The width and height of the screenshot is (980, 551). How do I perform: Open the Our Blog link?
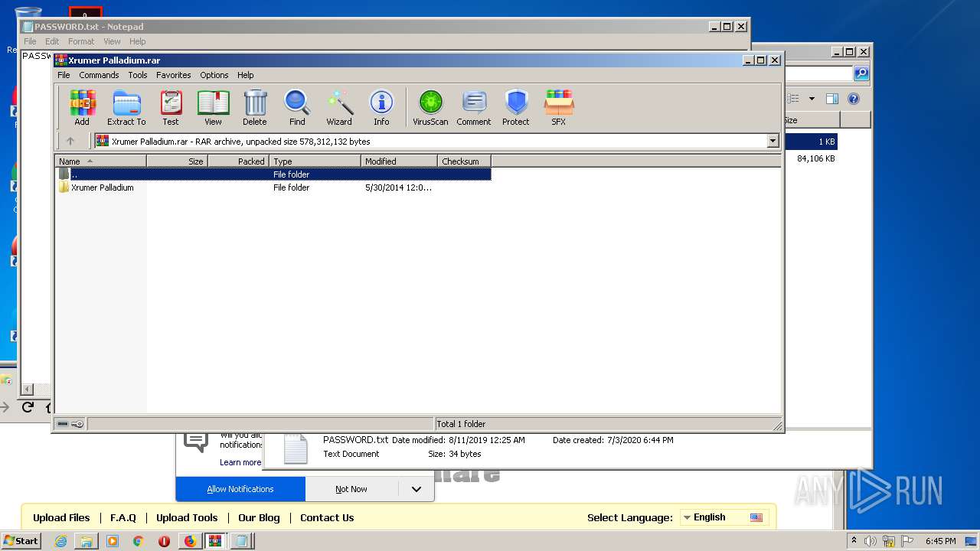click(259, 517)
